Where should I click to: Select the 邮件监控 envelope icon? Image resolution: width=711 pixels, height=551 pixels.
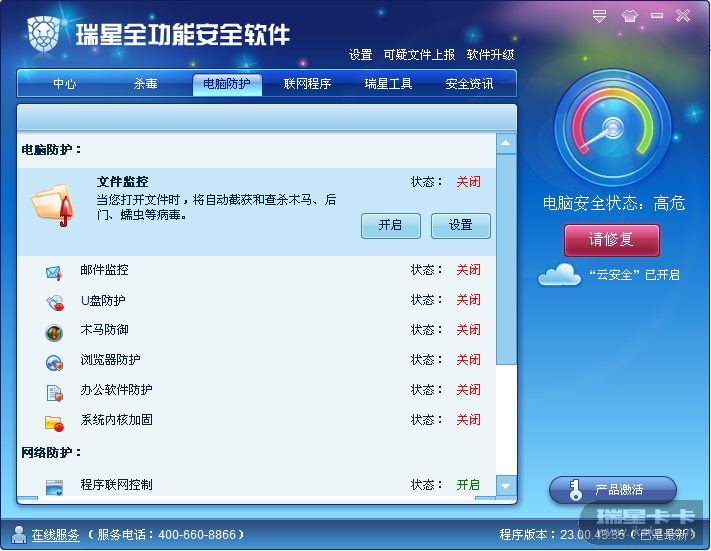point(54,273)
